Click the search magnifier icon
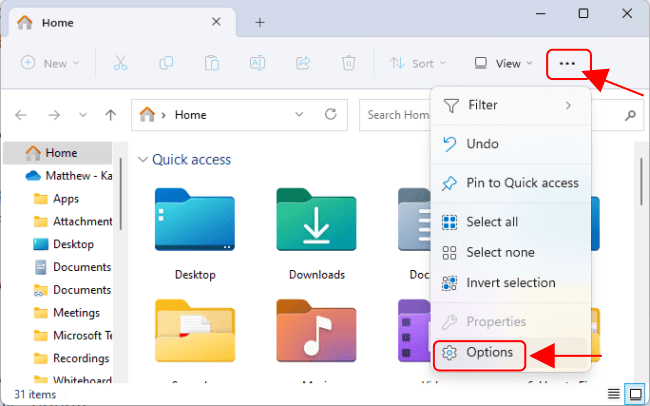The height and width of the screenshot is (406, 650). [631, 115]
